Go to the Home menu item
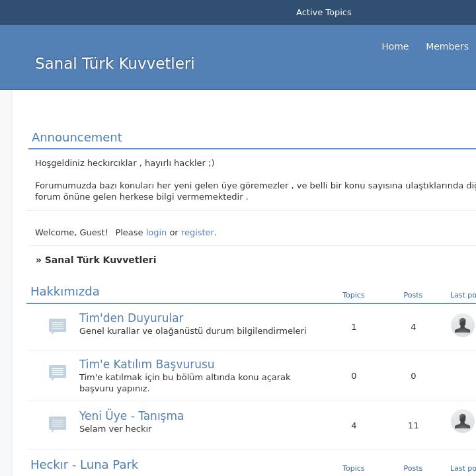476x476 pixels. (x=395, y=46)
